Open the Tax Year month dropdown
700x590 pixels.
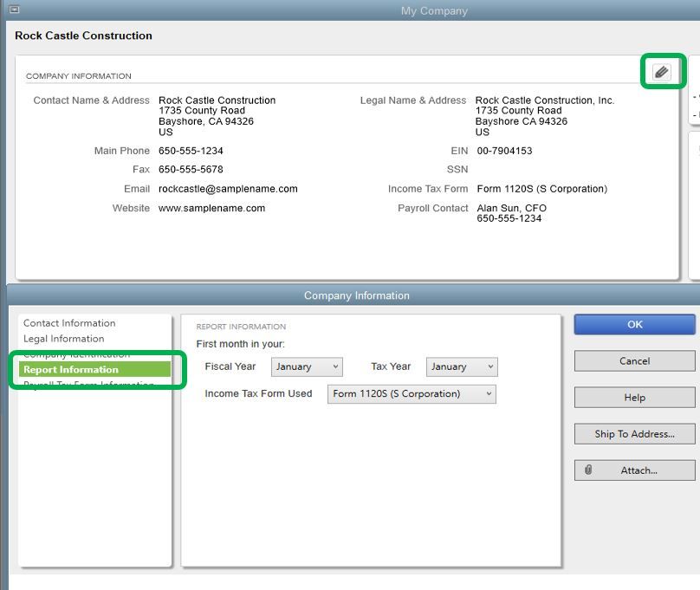(x=462, y=366)
